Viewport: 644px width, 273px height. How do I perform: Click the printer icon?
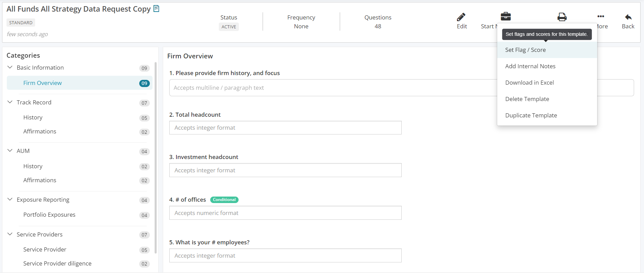click(562, 17)
